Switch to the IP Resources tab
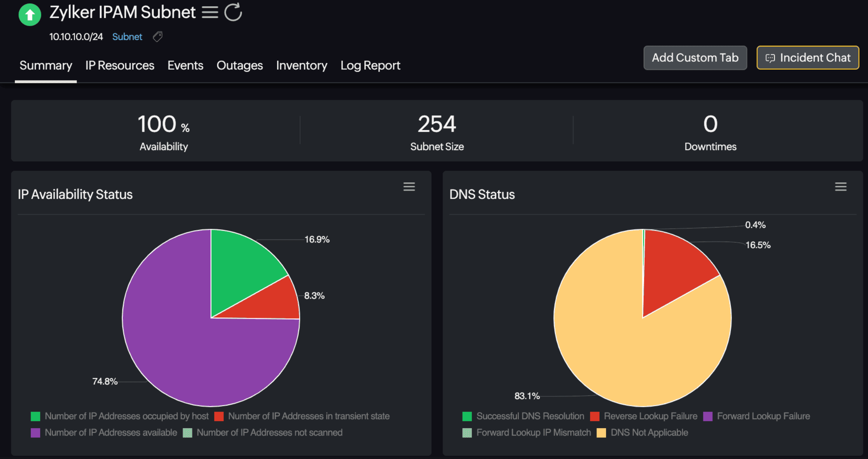 point(120,65)
